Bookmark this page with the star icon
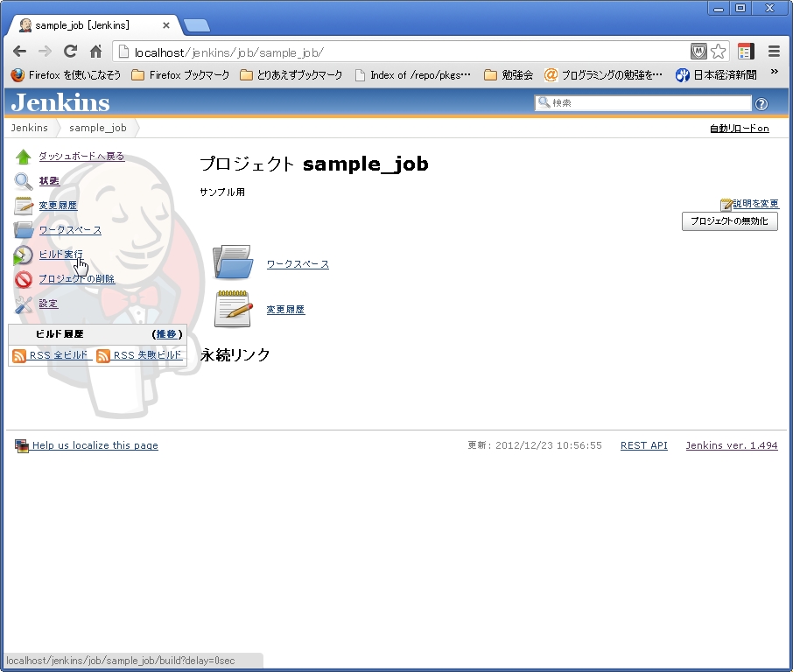This screenshot has width=793, height=672. click(x=718, y=51)
